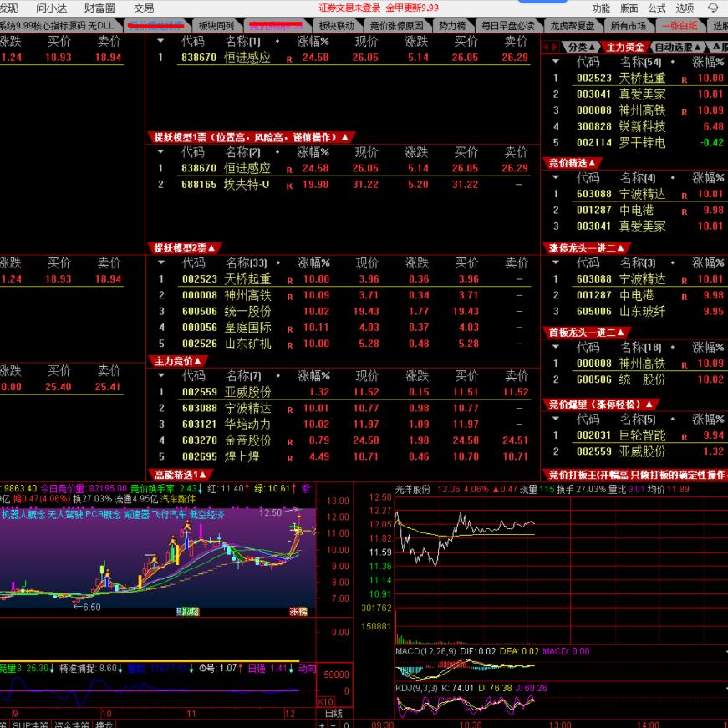Image resolution: width=728 pixels, height=728 pixels.
Task: Click the 低空经济 concept tag above chart
Action: (207, 514)
